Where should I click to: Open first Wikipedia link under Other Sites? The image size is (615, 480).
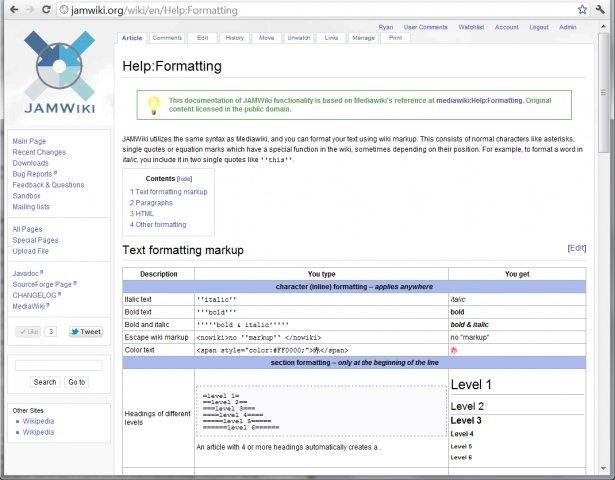coord(38,421)
